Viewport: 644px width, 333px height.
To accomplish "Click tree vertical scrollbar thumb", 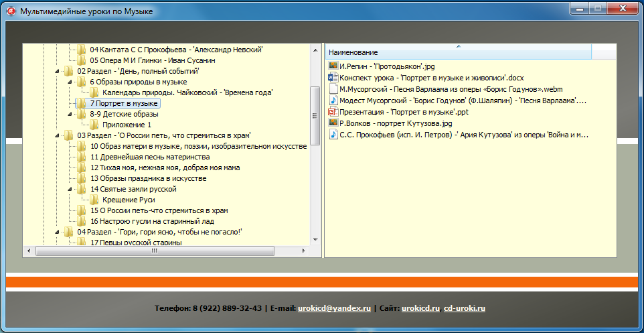I will (315, 115).
